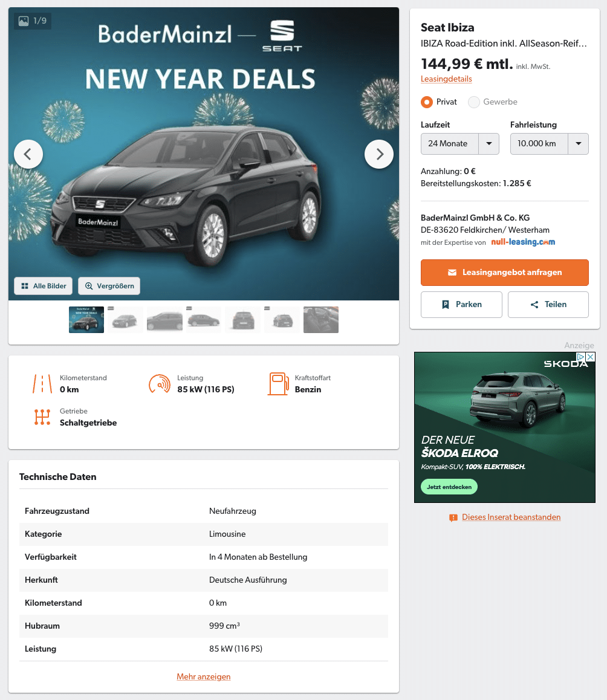
Task: Click the image counter icon showing 1/9
Action: 24,21
